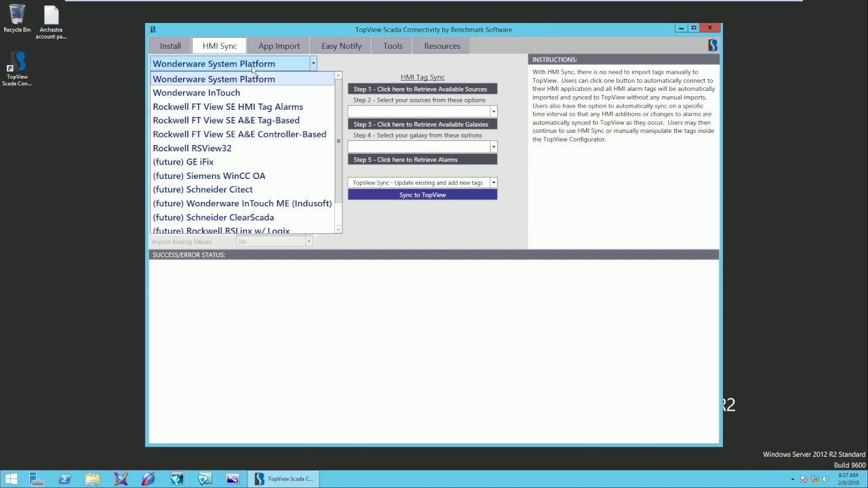
Task: Open Server Manager from the taskbar
Action: click(x=37, y=479)
